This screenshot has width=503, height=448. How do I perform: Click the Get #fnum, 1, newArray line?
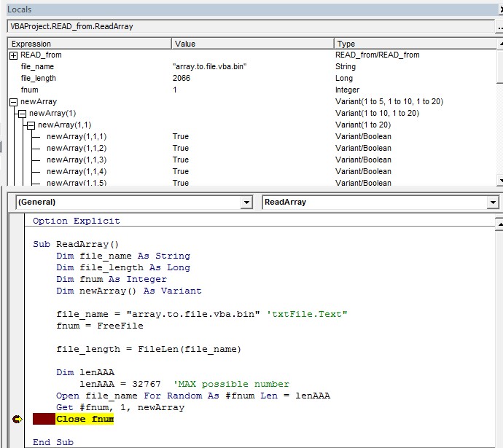point(120,407)
